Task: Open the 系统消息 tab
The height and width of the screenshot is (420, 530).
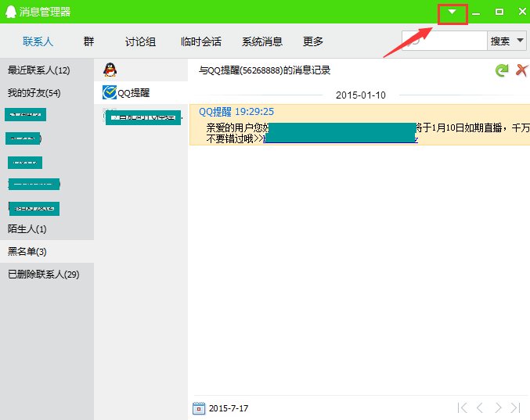Action: coord(262,41)
